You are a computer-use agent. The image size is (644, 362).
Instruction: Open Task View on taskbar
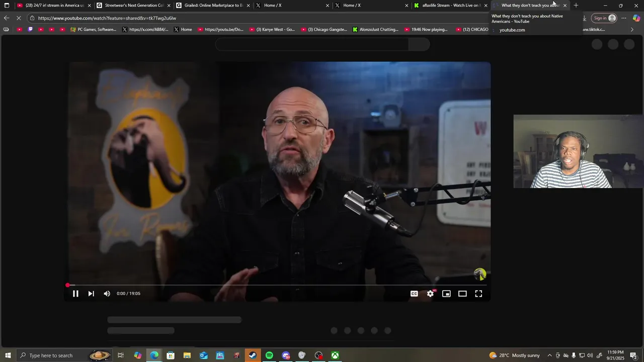tap(121, 355)
